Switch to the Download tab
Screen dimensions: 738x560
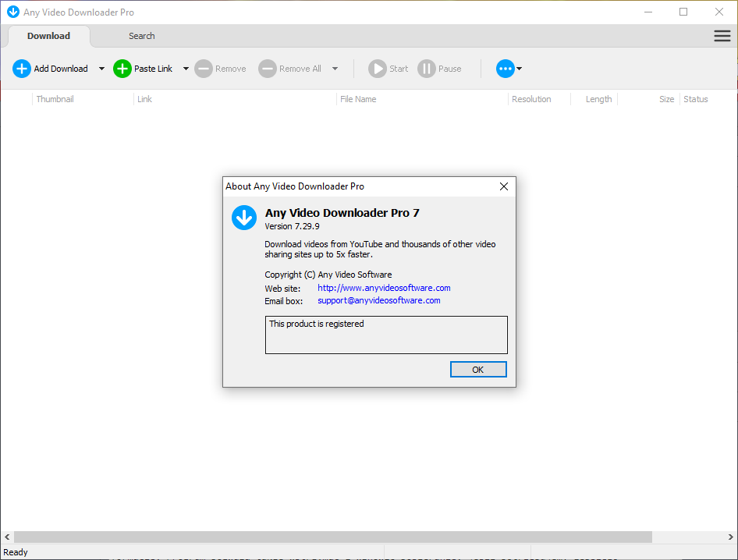[x=48, y=36]
